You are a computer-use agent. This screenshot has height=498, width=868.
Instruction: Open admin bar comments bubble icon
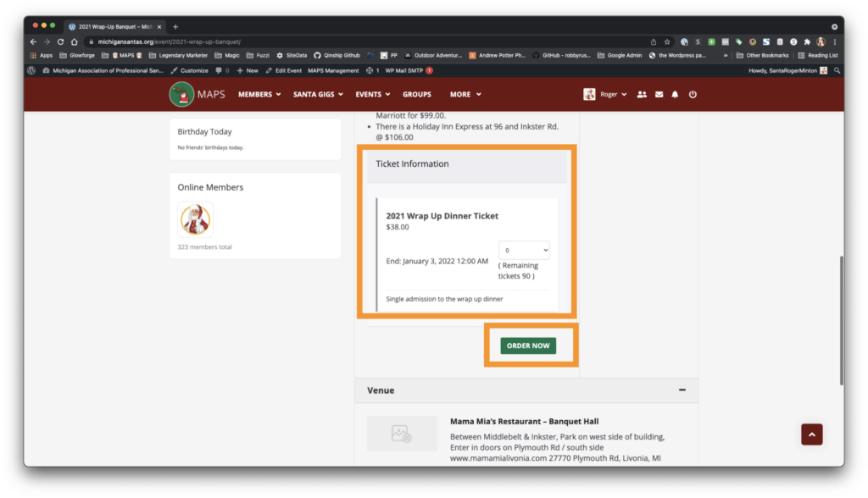pos(219,70)
